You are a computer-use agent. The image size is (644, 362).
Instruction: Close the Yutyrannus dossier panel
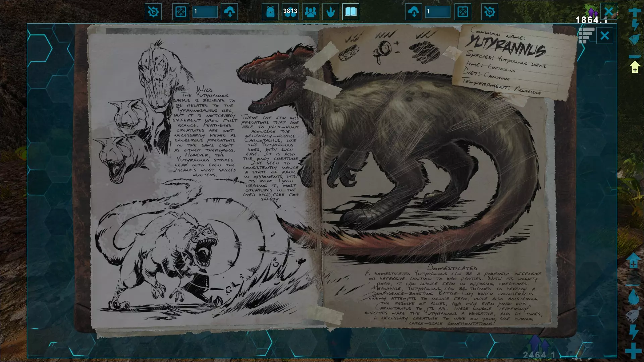[604, 36]
